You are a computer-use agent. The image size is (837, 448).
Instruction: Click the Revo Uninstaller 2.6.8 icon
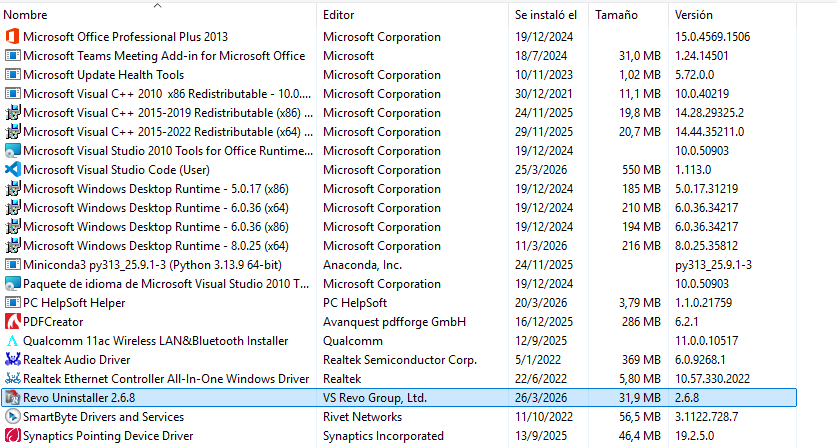[12, 398]
